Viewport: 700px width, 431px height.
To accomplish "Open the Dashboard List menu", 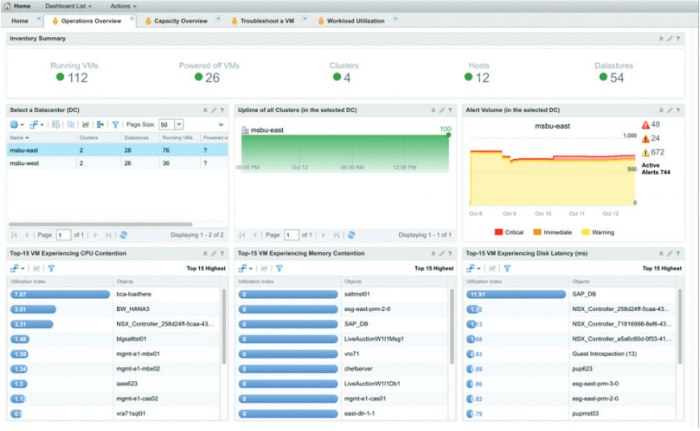I will pyautogui.click(x=68, y=6).
